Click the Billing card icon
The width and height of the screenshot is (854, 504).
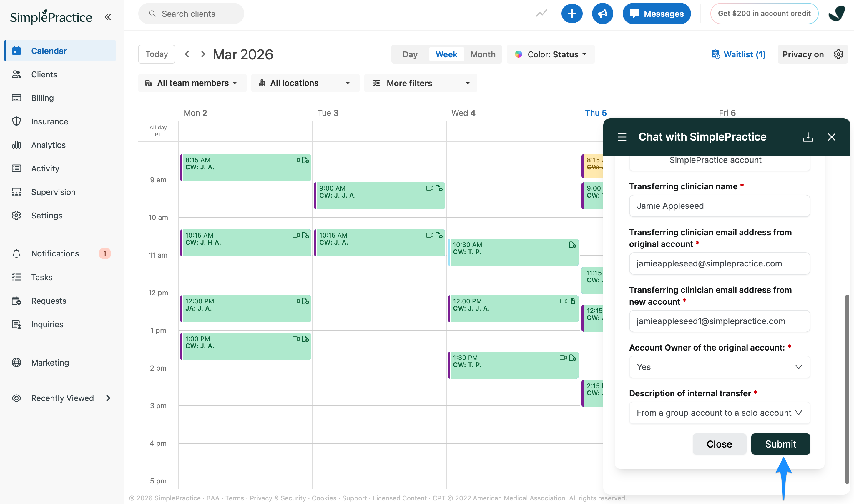pos(16,98)
